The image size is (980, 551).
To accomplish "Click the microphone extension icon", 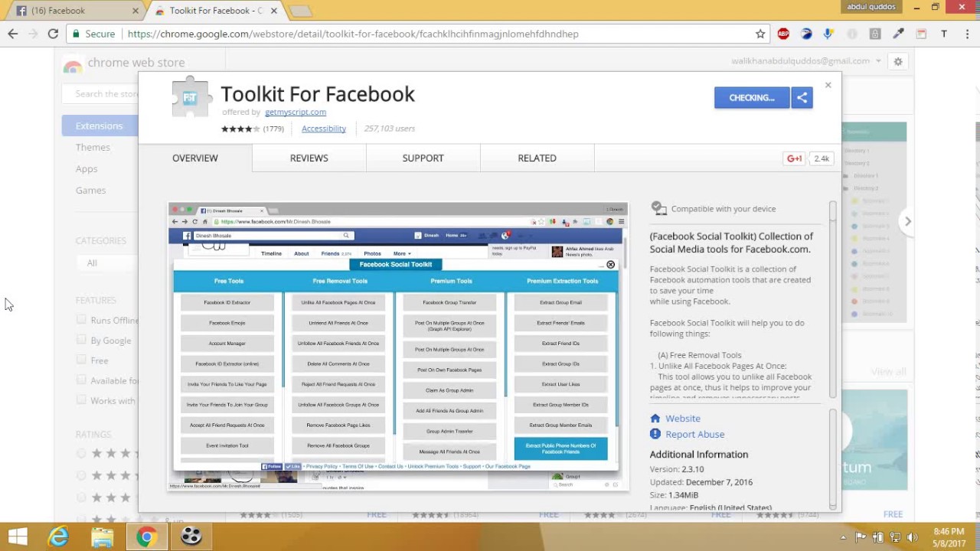I will click(x=828, y=34).
